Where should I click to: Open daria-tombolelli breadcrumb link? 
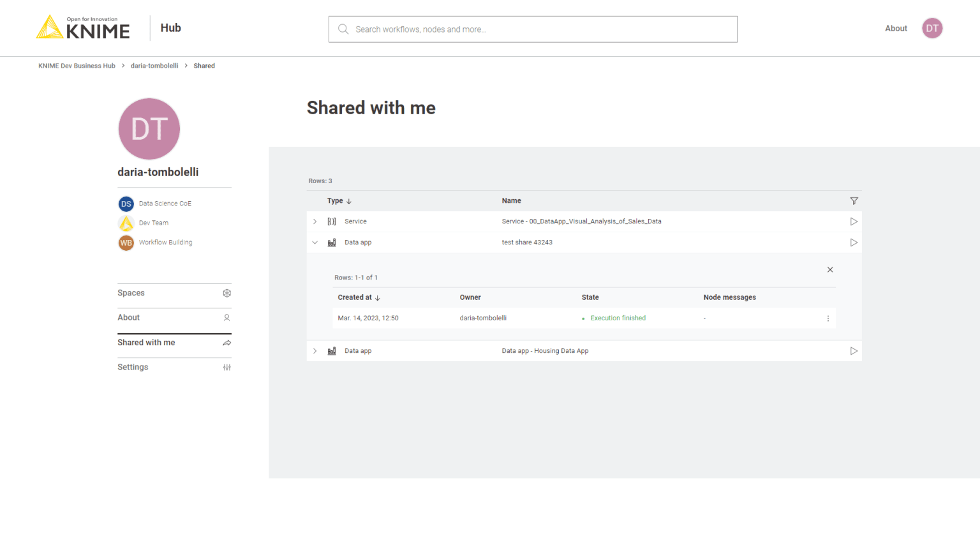pos(154,66)
